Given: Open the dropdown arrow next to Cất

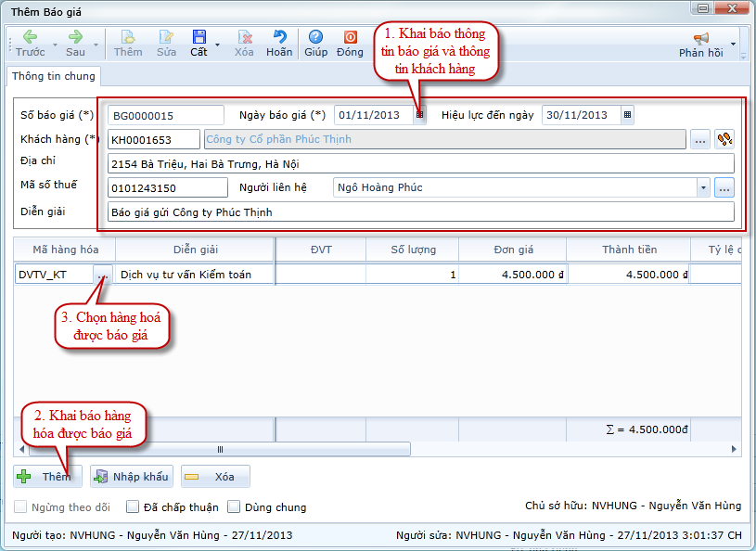Looking at the screenshot, I should [217, 45].
